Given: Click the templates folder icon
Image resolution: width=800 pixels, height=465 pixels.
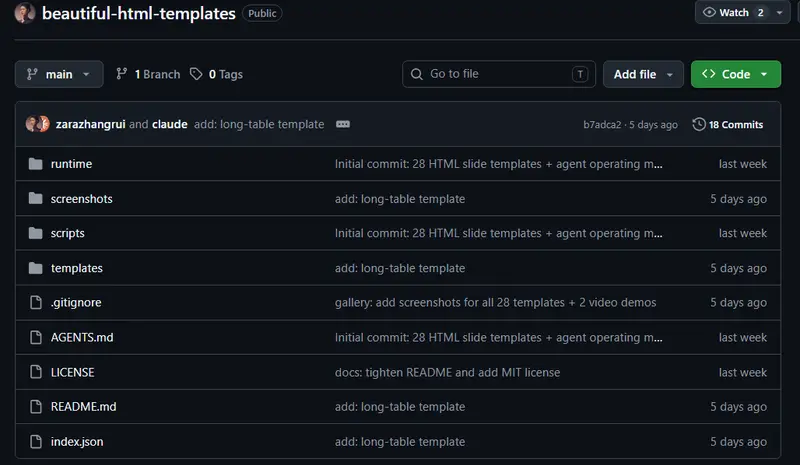Looking at the screenshot, I should 35,268.
